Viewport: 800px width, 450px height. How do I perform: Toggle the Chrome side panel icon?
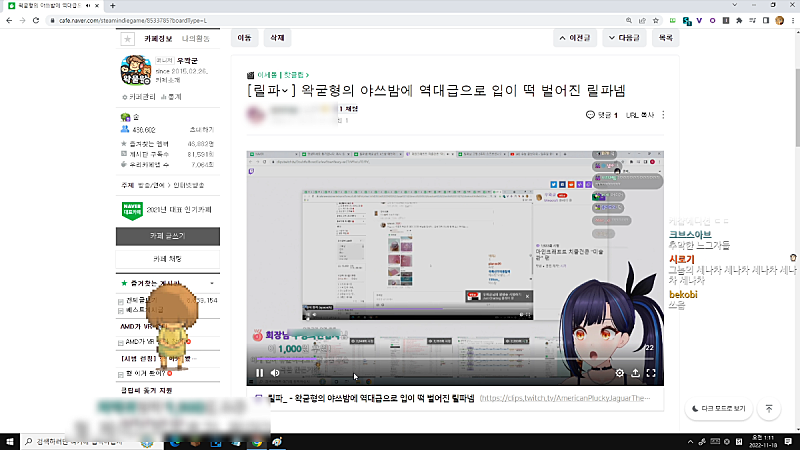click(x=766, y=20)
